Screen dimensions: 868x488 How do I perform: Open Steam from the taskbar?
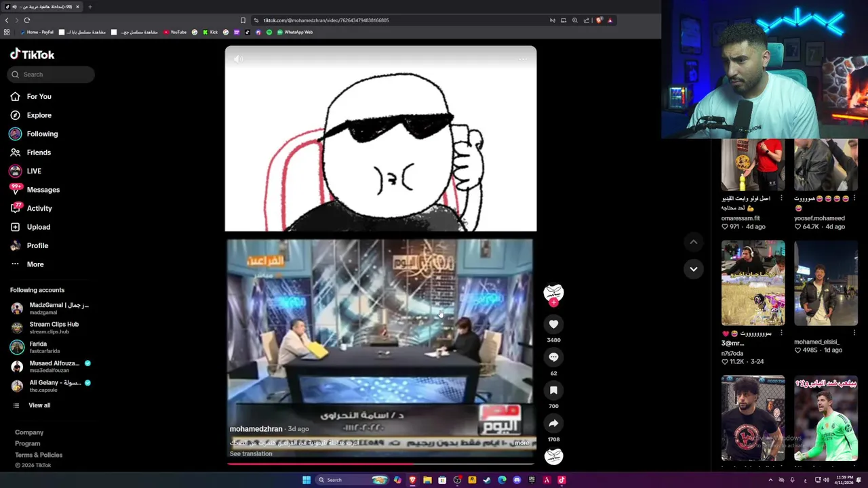(487, 480)
